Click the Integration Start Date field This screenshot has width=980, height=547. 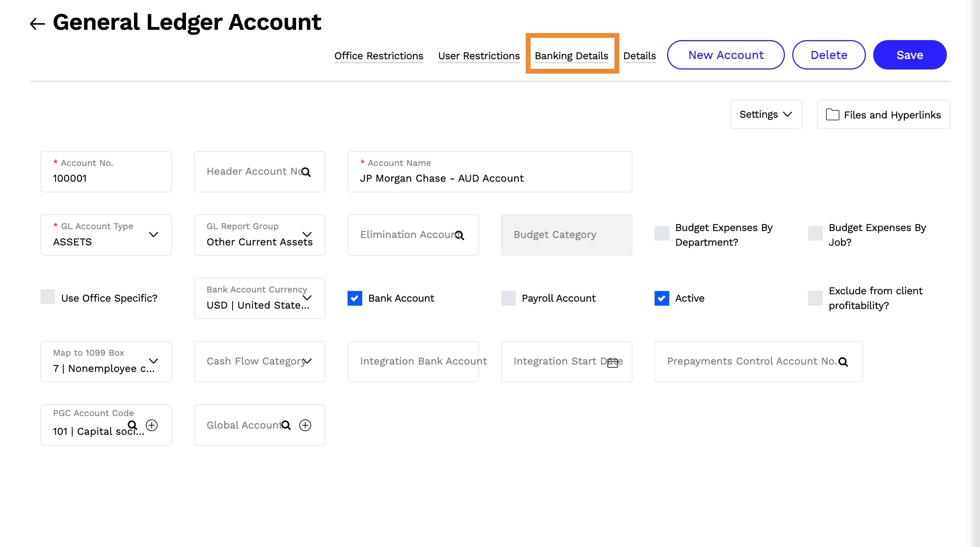point(567,362)
